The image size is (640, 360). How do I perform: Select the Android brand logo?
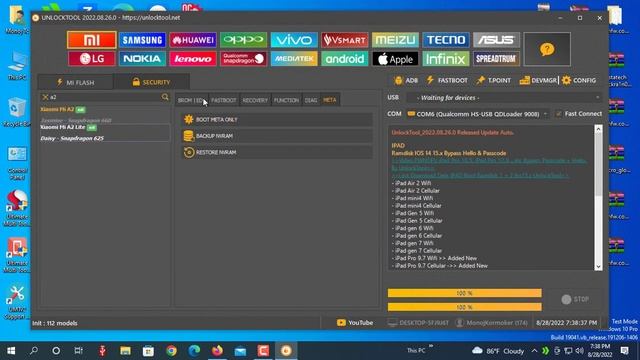[345, 59]
